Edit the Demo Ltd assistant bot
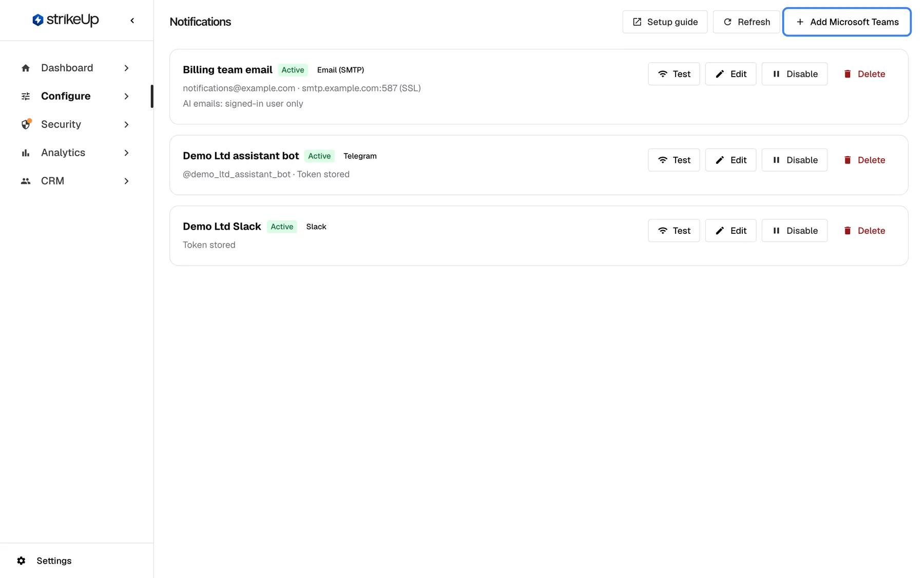Viewport: 924px width, 578px height. pyautogui.click(x=730, y=160)
